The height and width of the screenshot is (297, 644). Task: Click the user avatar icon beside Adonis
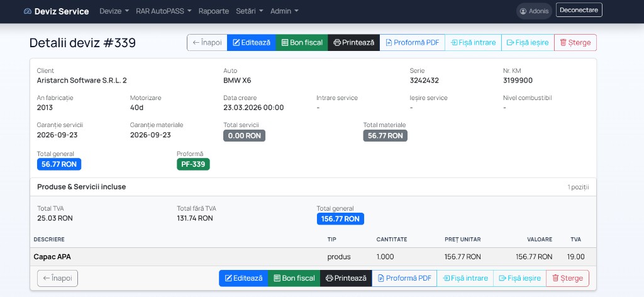[523, 11]
